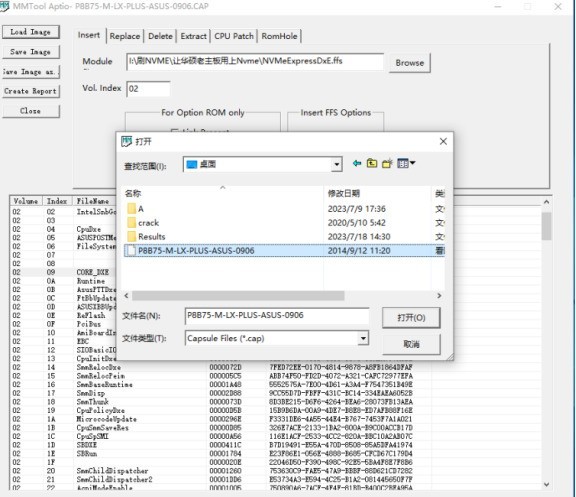Screen dimensions: 576x497
Task: Click the Close button in MMTool
Action: [x=30, y=111]
